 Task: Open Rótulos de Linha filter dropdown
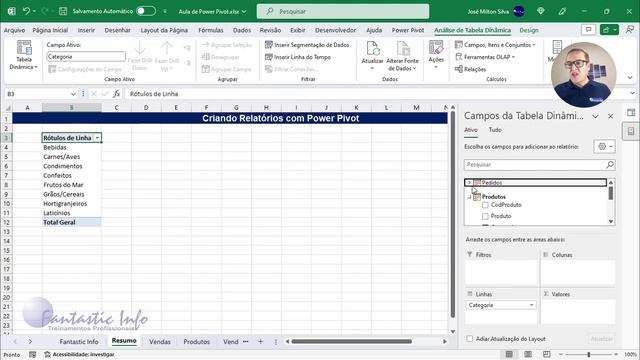[x=97, y=138]
